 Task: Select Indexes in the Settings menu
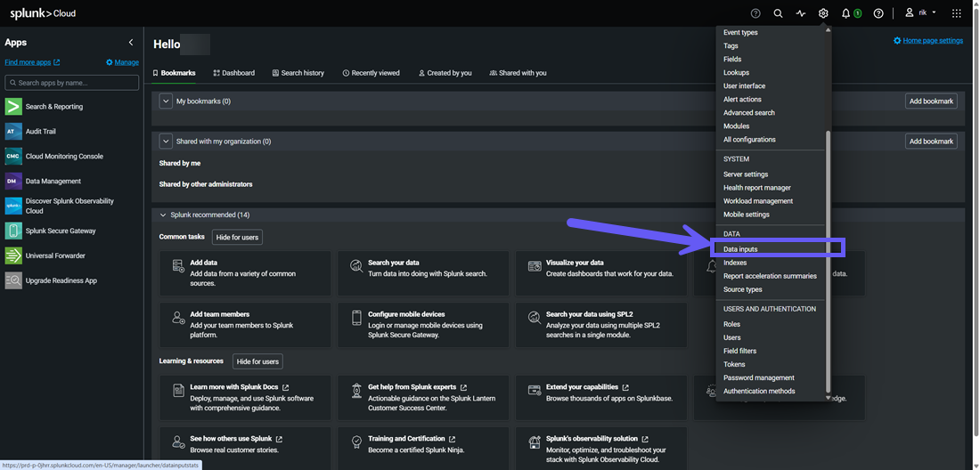click(735, 263)
